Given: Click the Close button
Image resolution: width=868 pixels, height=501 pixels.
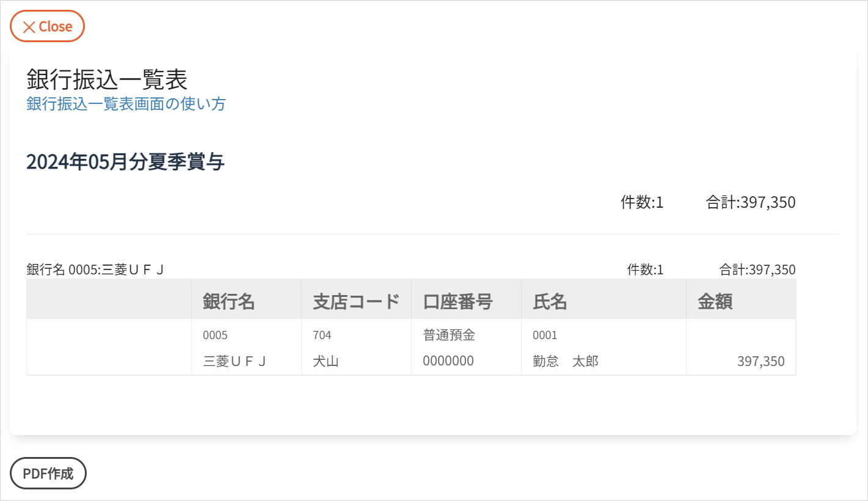Looking at the screenshot, I should point(47,26).
